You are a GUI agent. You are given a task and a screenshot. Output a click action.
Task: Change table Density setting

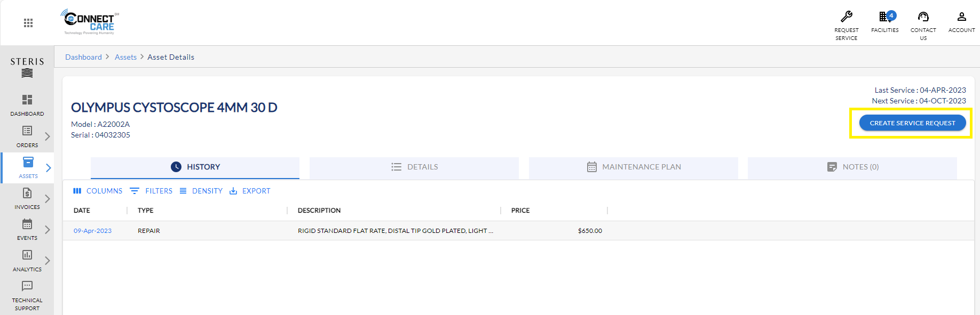click(x=201, y=191)
